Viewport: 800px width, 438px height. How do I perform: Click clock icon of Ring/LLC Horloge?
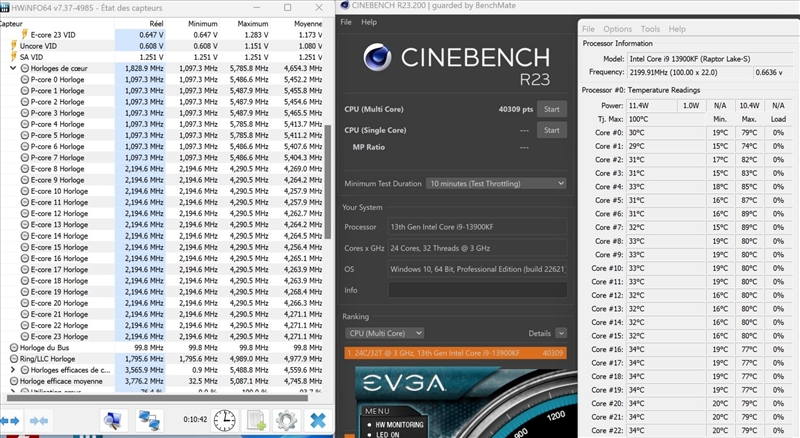14,359
